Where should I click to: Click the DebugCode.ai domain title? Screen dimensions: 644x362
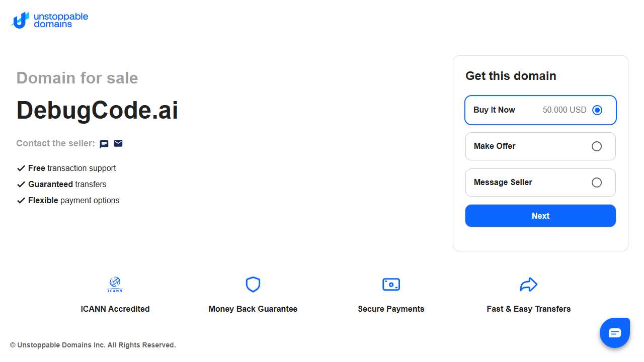(x=97, y=110)
